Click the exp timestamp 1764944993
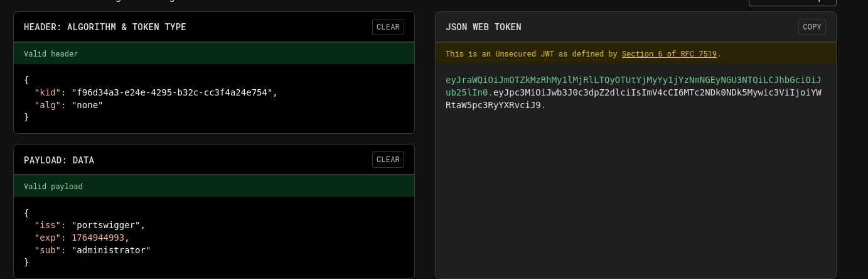The height and width of the screenshot is (279, 868). pos(98,238)
